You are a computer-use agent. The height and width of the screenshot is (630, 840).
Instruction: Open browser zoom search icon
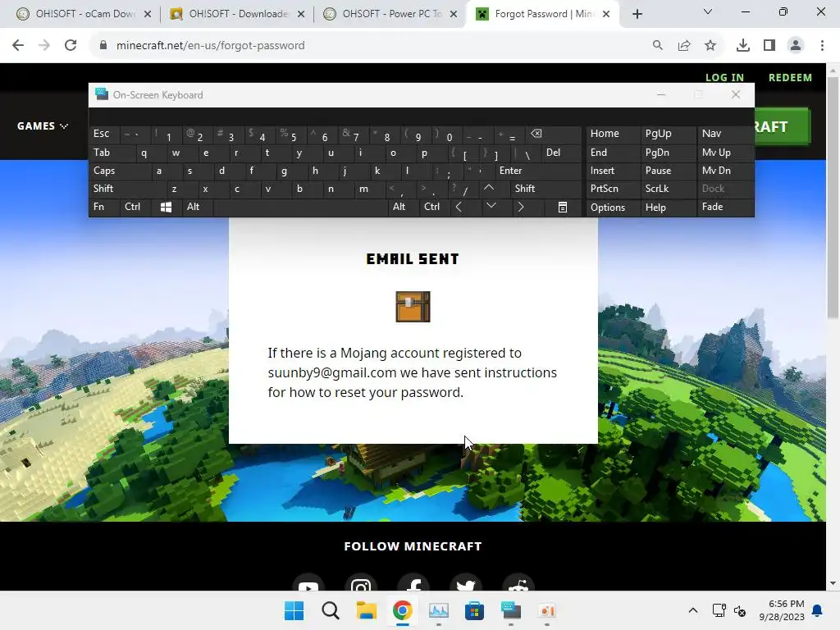(657, 46)
